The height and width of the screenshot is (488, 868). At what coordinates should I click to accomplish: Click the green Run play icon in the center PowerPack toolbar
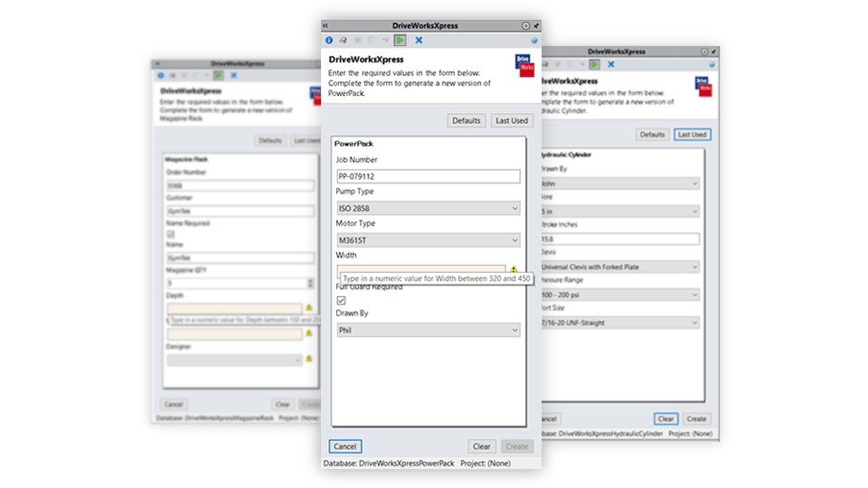click(401, 40)
